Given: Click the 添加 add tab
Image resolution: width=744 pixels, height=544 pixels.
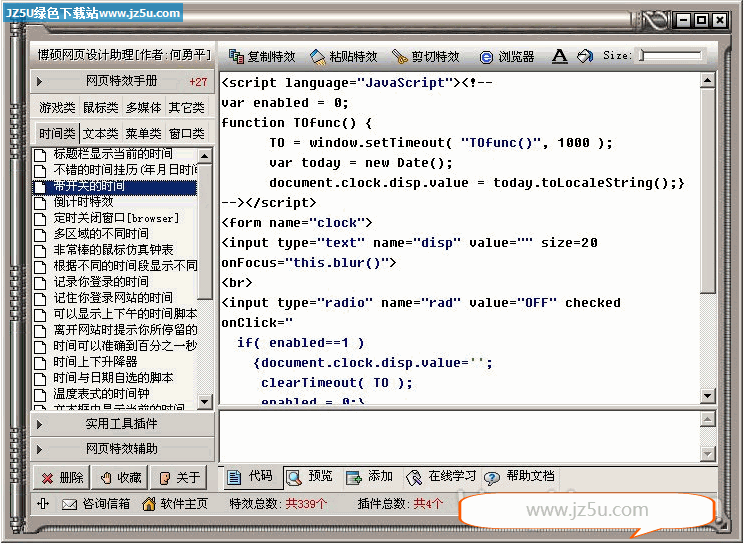Looking at the screenshot, I should tap(370, 477).
